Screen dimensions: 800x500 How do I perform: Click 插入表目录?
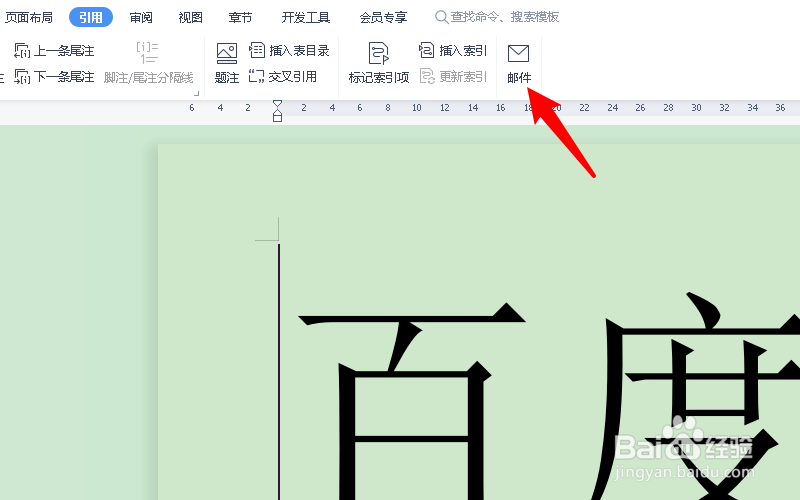point(289,51)
